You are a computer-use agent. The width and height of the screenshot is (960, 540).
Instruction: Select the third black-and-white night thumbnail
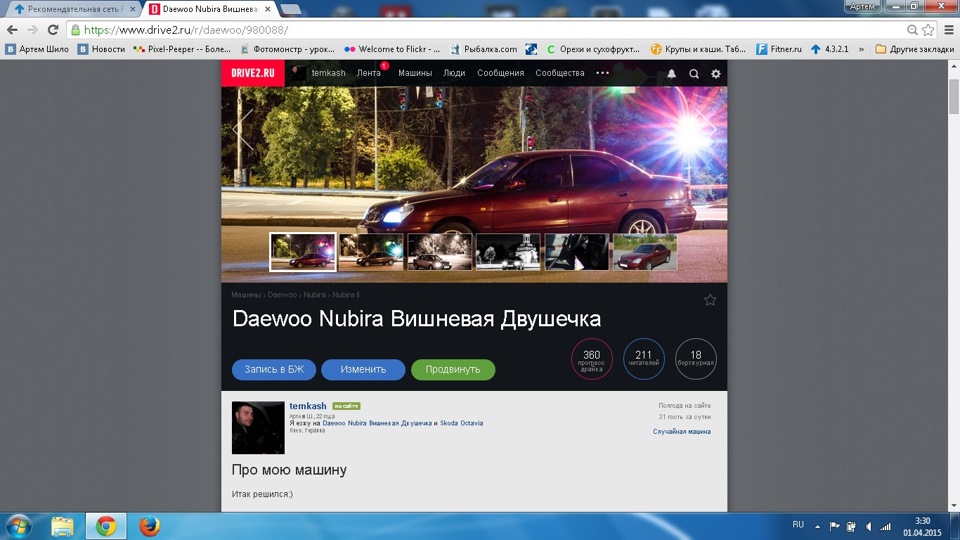[440, 252]
